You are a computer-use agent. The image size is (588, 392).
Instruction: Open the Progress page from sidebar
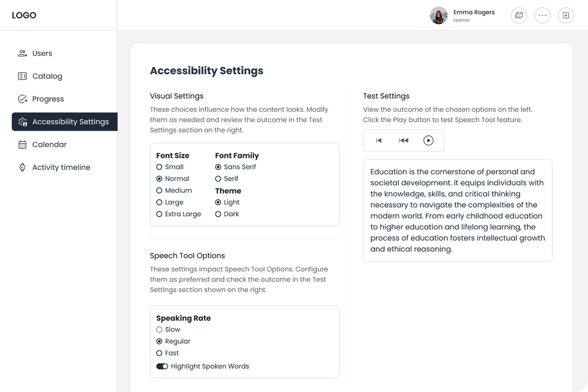[48, 99]
